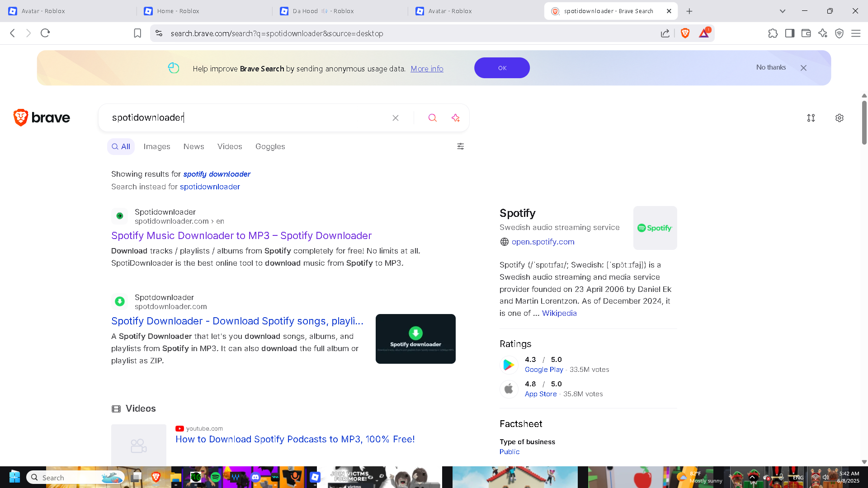Screen dimensions: 868x488
Task: Toggle the browser sidebar panel
Action: [790, 33]
